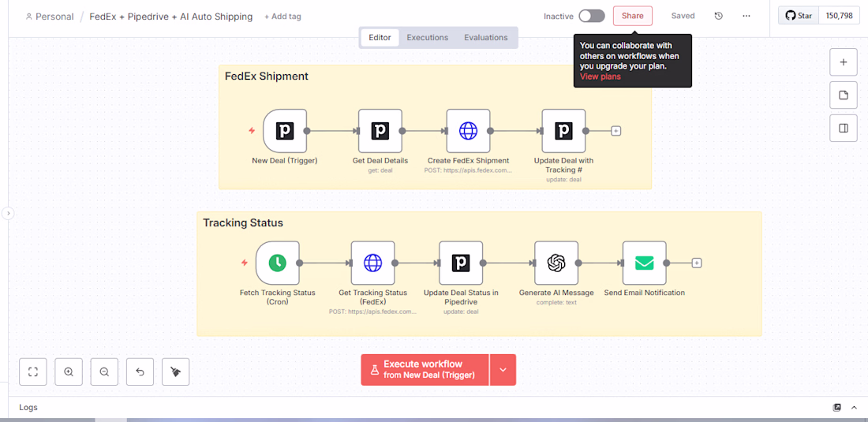Viewport: 868px width, 422px height.
Task: Select the Create FedEx Shipment HTTP node
Action: pyautogui.click(x=468, y=131)
